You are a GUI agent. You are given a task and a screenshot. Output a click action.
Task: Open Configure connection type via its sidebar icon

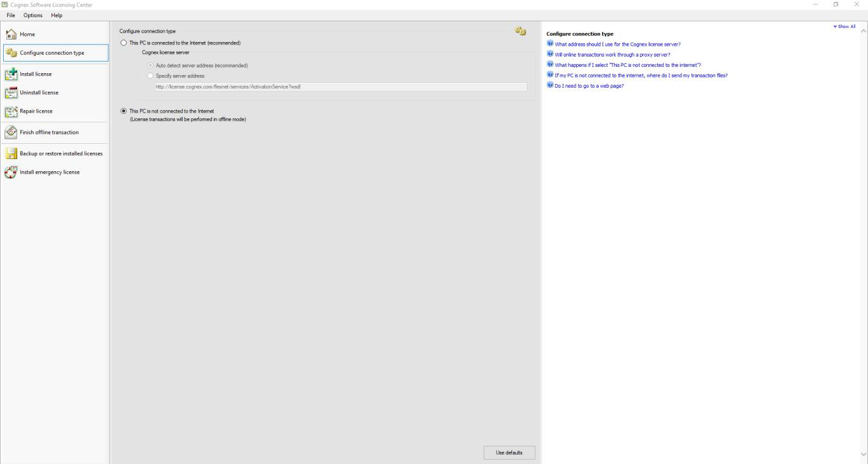tap(11, 52)
